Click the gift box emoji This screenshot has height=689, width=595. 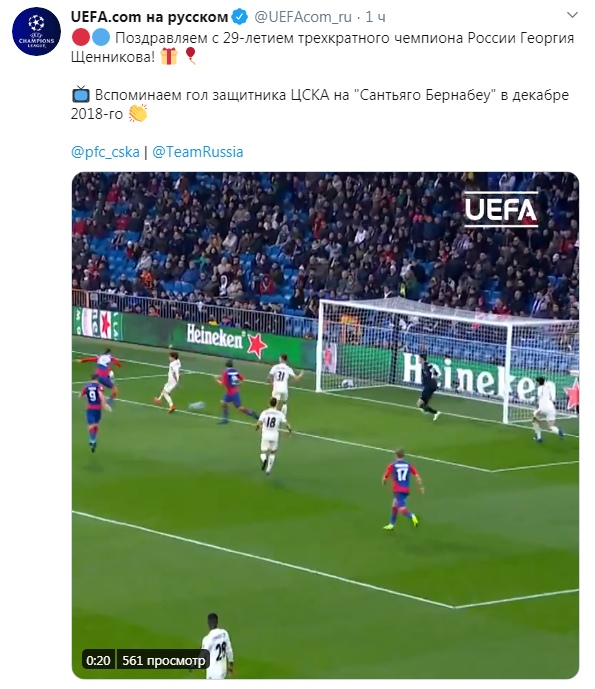pyautogui.click(x=169, y=56)
